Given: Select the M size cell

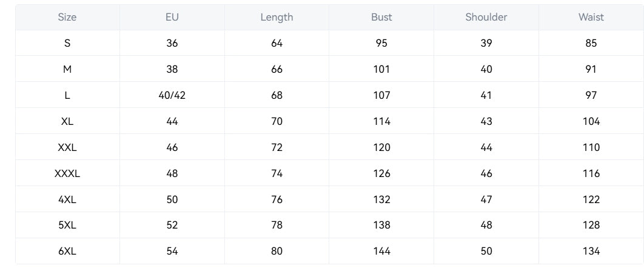Looking at the screenshot, I should coord(67,69).
